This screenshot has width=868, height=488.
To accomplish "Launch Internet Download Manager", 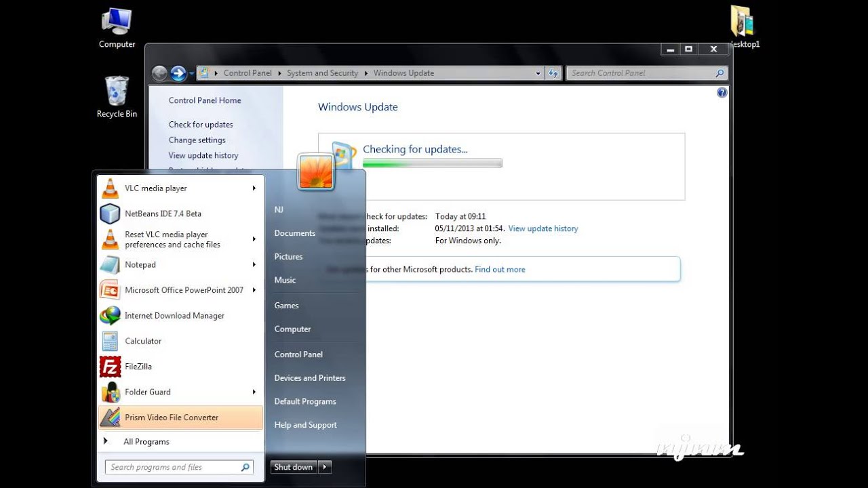I will [x=180, y=315].
